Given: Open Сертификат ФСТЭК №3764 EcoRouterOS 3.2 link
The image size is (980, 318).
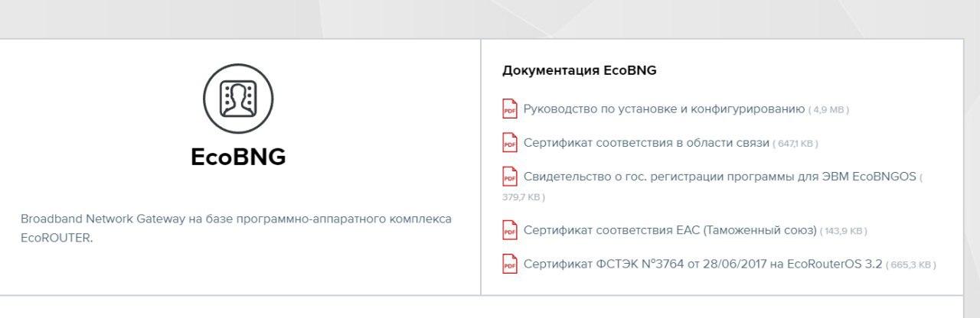Looking at the screenshot, I should pyautogui.click(x=703, y=264).
